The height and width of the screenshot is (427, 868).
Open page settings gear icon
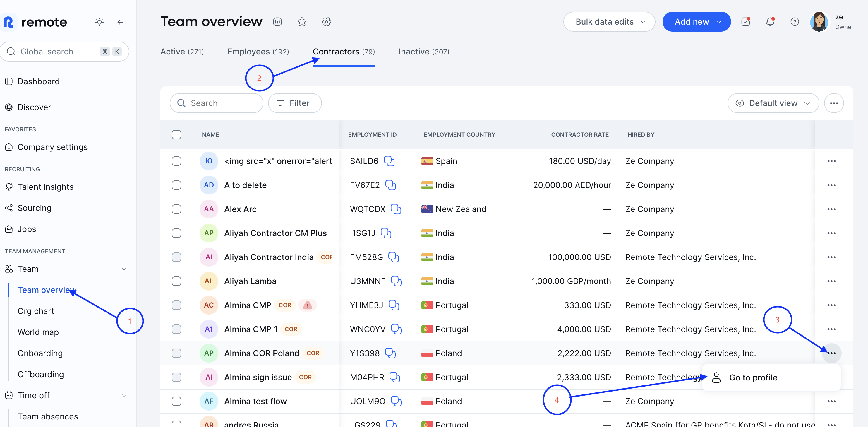(x=327, y=22)
